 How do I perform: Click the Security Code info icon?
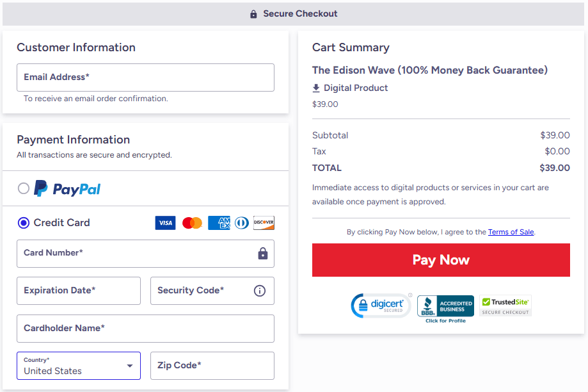(x=259, y=291)
